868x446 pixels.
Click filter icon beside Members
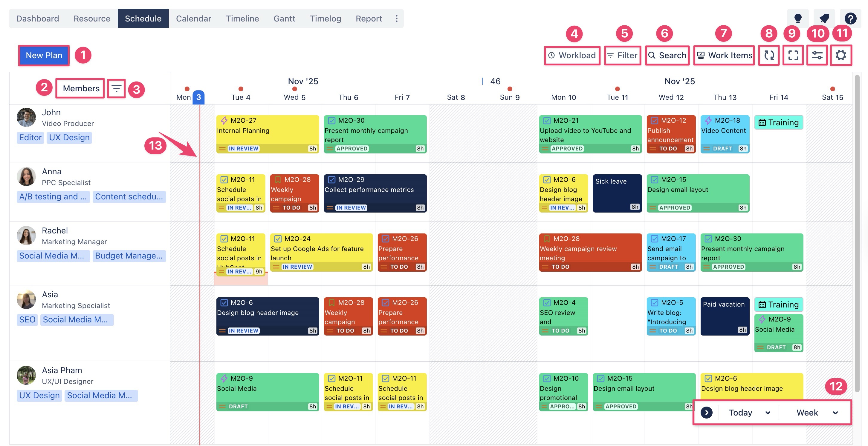[116, 89]
